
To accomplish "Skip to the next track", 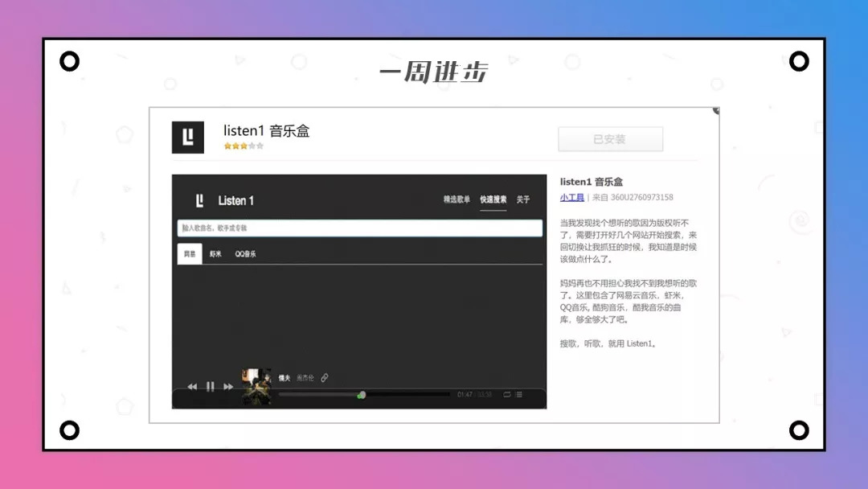I will tap(228, 387).
